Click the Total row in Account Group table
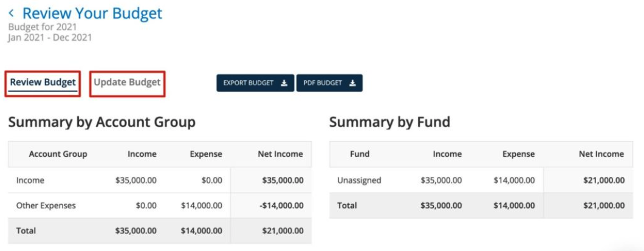This screenshot has width=644, height=251. [x=160, y=231]
